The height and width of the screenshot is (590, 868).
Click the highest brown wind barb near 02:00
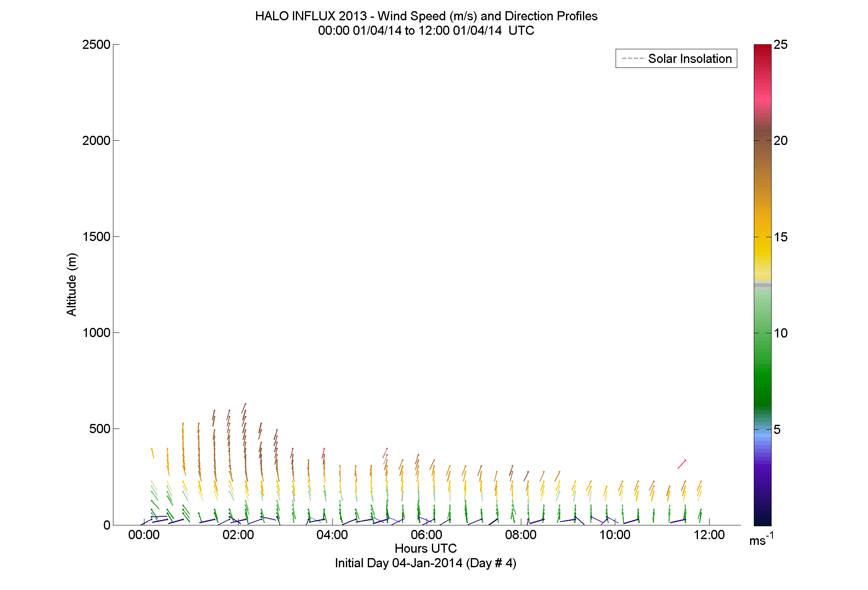pos(244,408)
